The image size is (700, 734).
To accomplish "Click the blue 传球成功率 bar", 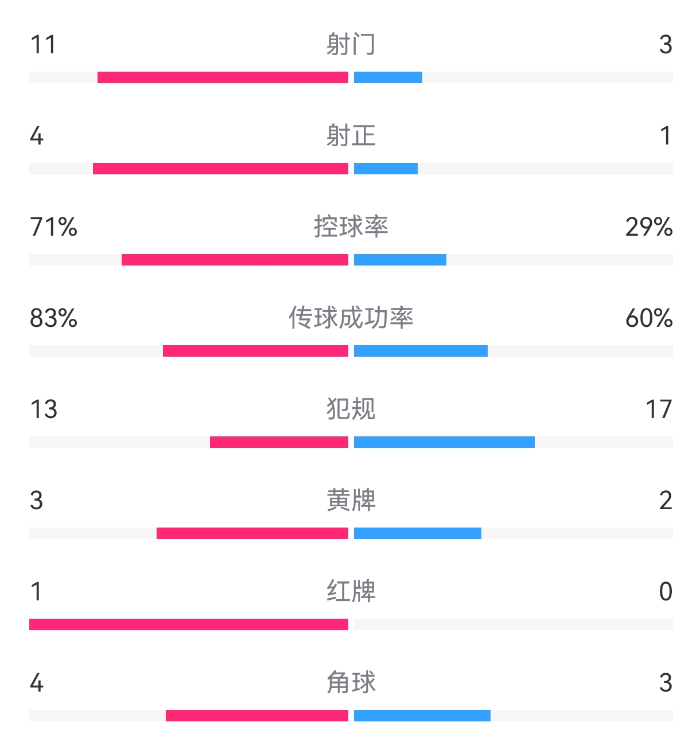I will click(421, 351).
